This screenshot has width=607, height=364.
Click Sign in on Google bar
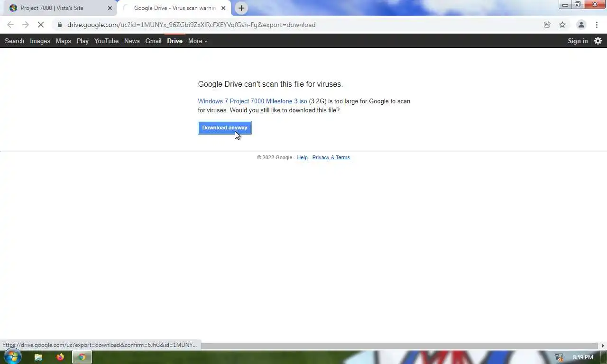coord(578,41)
